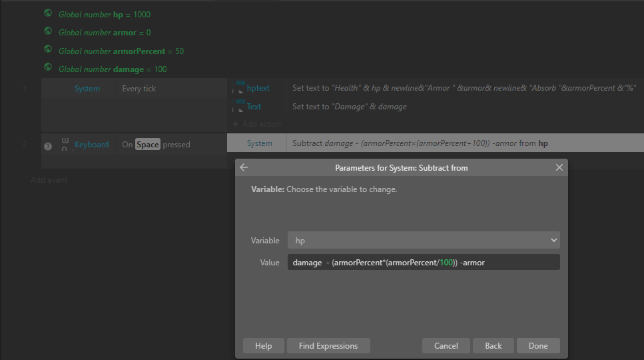Click the System condition object in event 1
Screen dimensions: 644x360
pyautogui.click(x=87, y=89)
